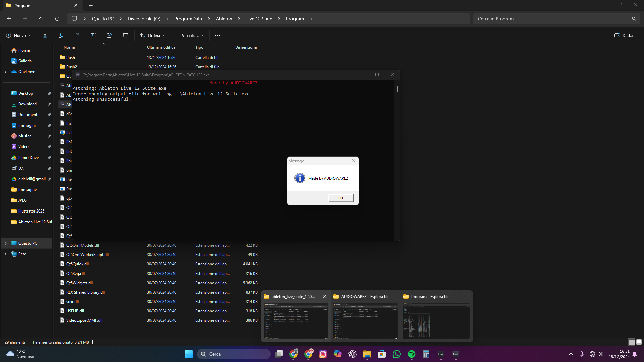Click the Delete trash icon in toolbar
The image size is (644, 362).
click(125, 35)
